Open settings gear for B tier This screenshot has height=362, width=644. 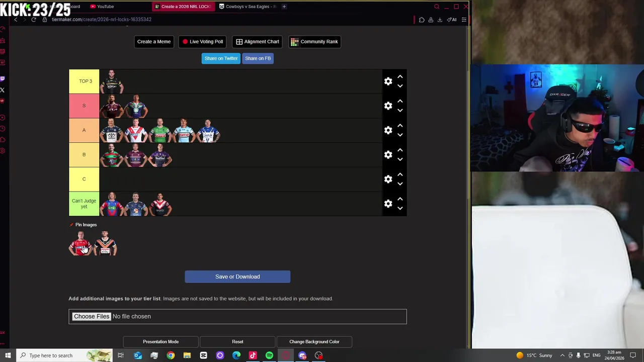click(x=388, y=155)
